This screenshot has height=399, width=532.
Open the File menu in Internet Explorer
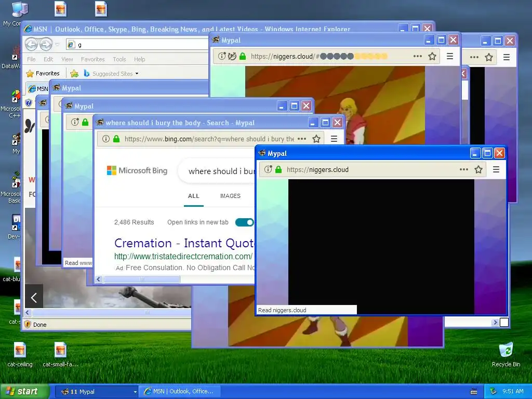click(31, 59)
